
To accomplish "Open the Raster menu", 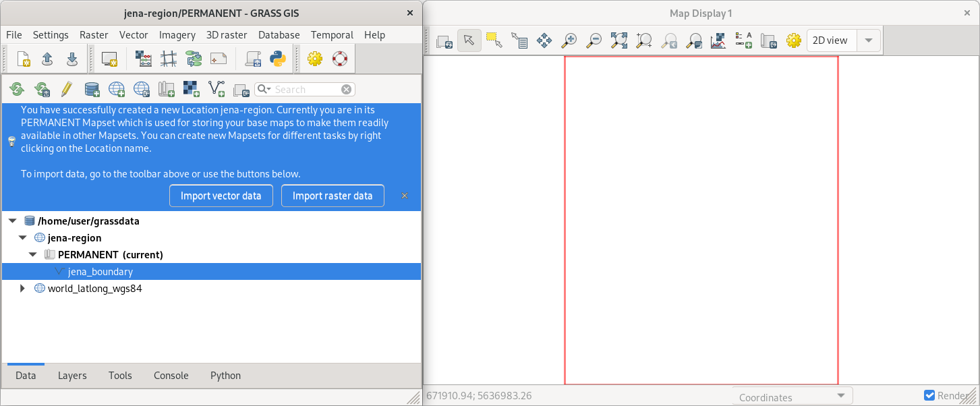I will (94, 35).
